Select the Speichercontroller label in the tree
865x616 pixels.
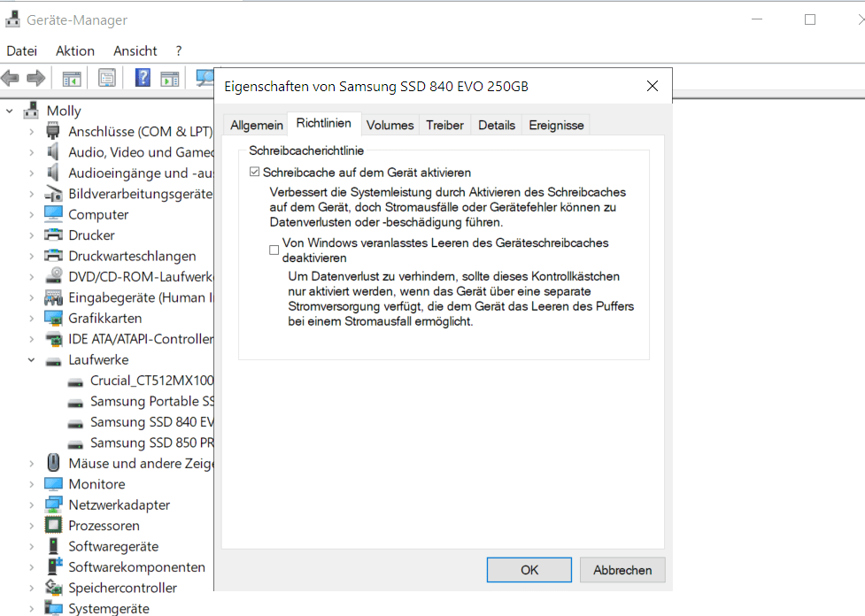point(122,588)
